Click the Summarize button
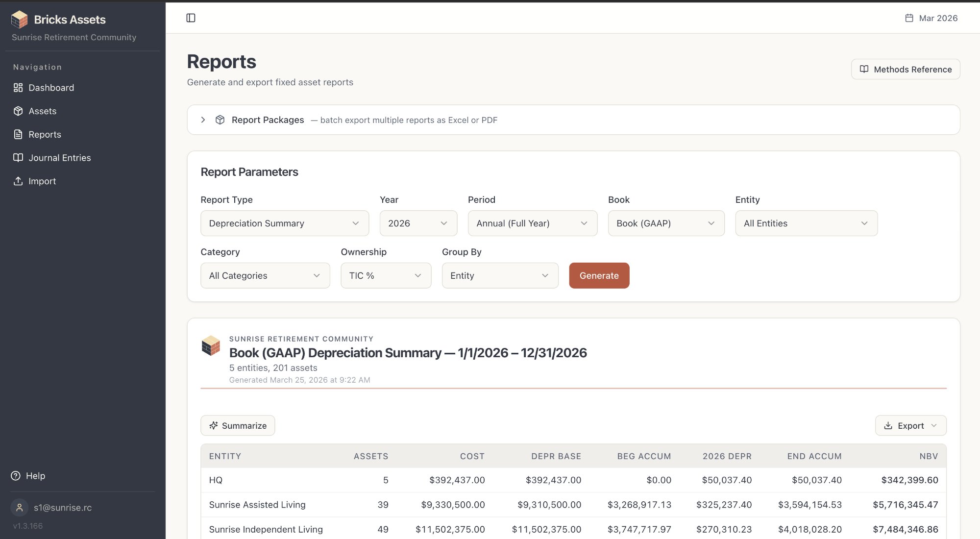 tap(237, 425)
